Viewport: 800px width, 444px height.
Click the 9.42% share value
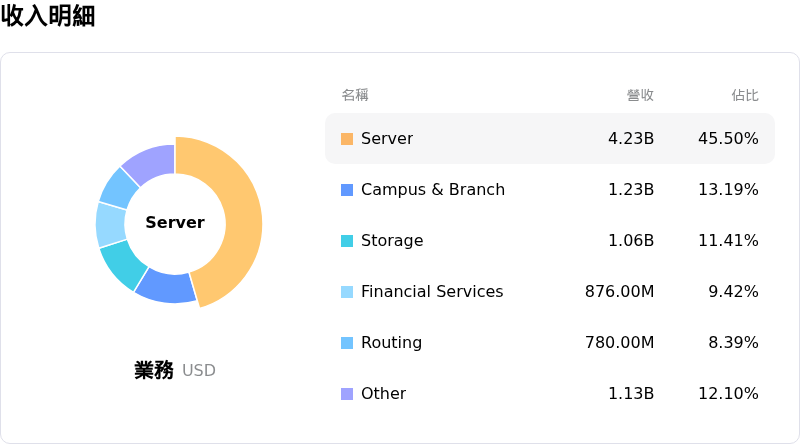[733, 291]
